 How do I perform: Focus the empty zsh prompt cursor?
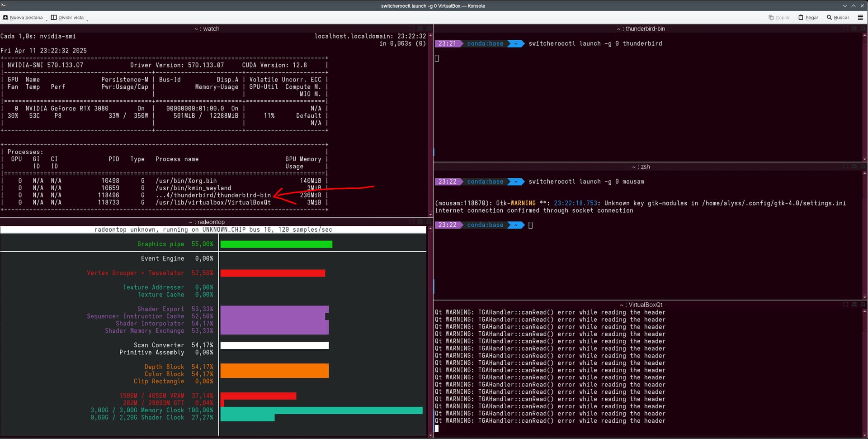click(x=530, y=225)
